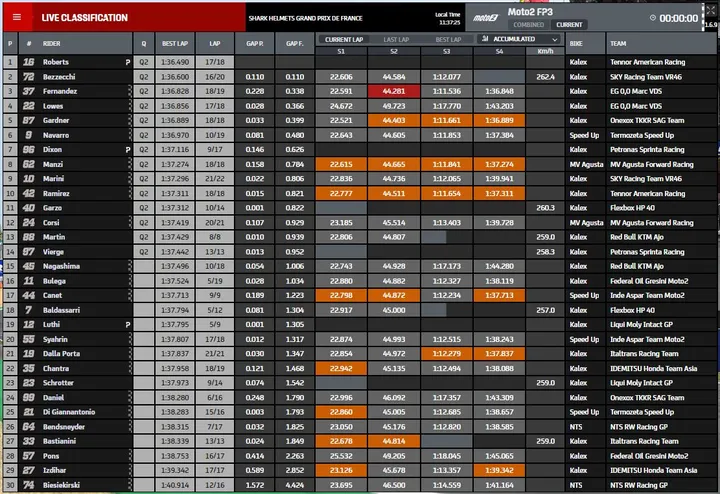Select rider Baldassarri
The width and height of the screenshot is (720, 494).
coord(61,310)
